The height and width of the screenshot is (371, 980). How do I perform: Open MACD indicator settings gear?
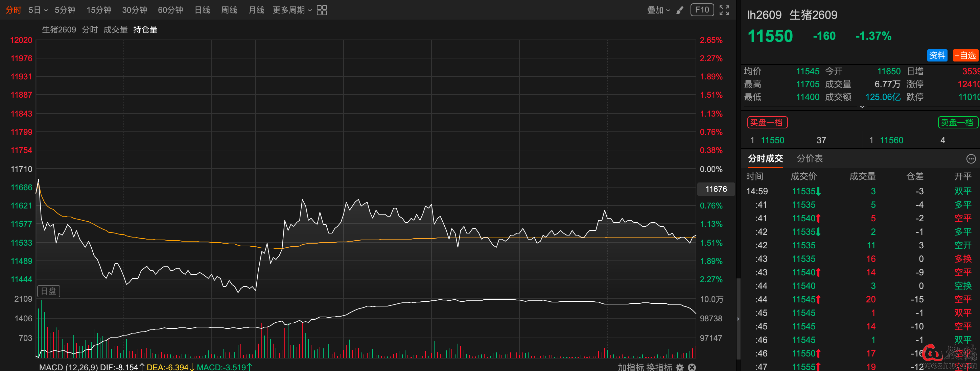(679, 367)
